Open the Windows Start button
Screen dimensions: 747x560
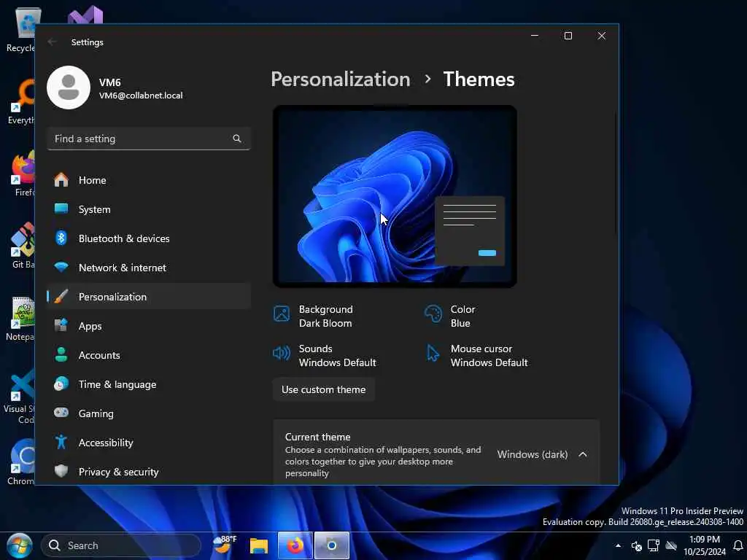point(20,545)
